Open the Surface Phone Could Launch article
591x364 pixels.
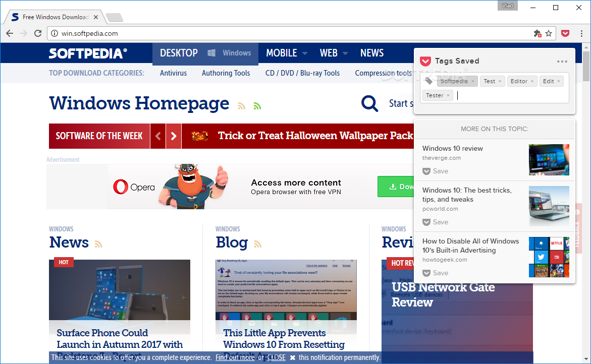point(120,339)
